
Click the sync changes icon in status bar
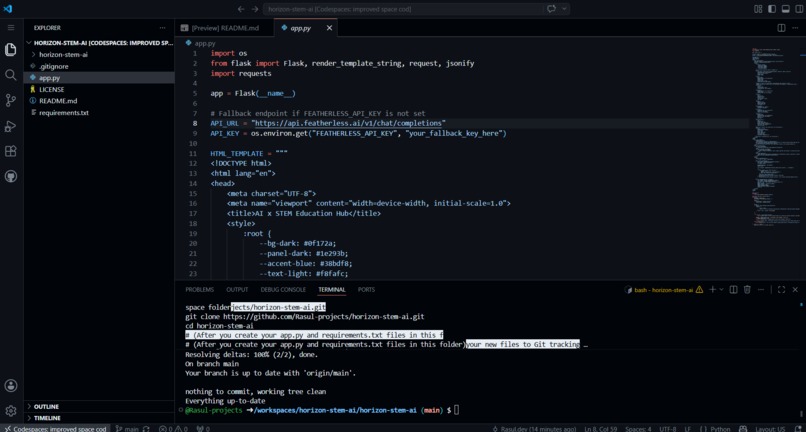click(146, 428)
